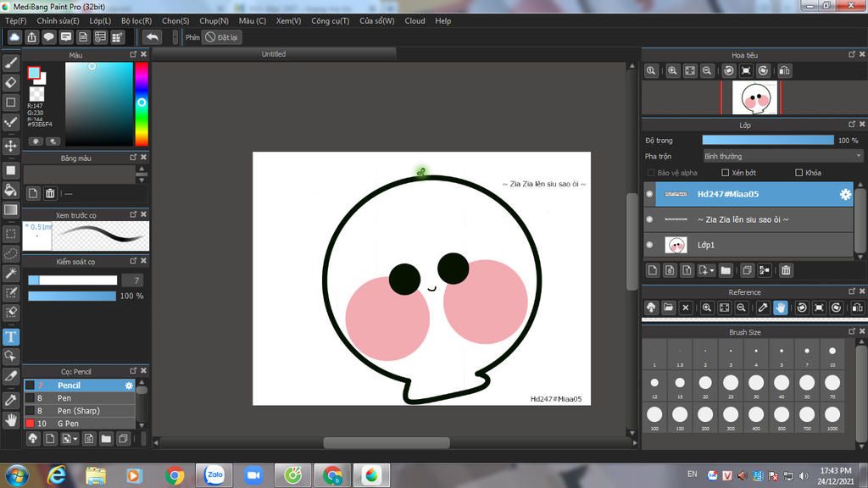Click the navigator preview thumbnail
This screenshot has width=868, height=488.
tap(755, 97)
